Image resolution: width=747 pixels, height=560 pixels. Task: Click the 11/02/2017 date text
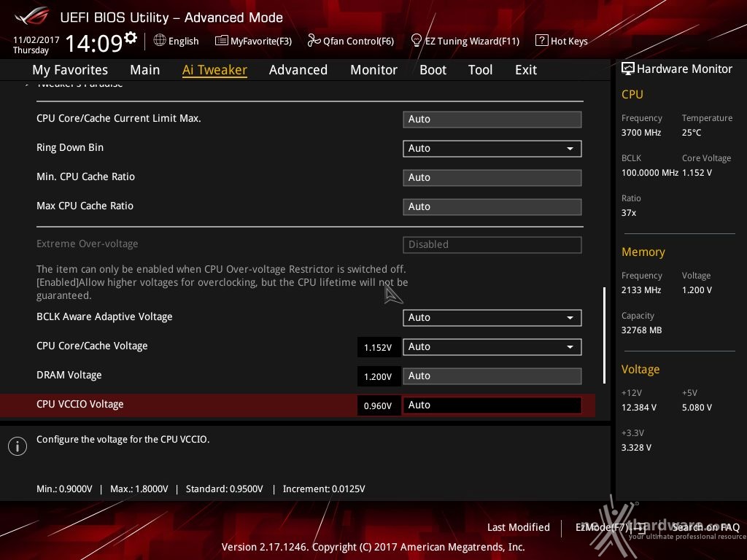(x=36, y=40)
